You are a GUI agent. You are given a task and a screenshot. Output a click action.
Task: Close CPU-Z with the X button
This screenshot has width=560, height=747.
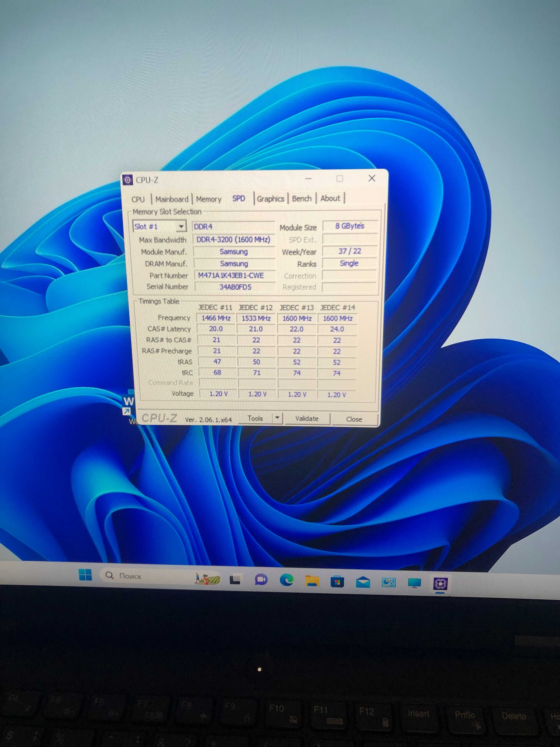click(x=372, y=178)
